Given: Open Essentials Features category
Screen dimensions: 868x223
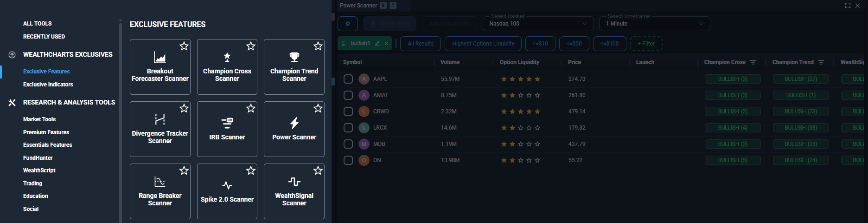Looking at the screenshot, I should (48, 145).
